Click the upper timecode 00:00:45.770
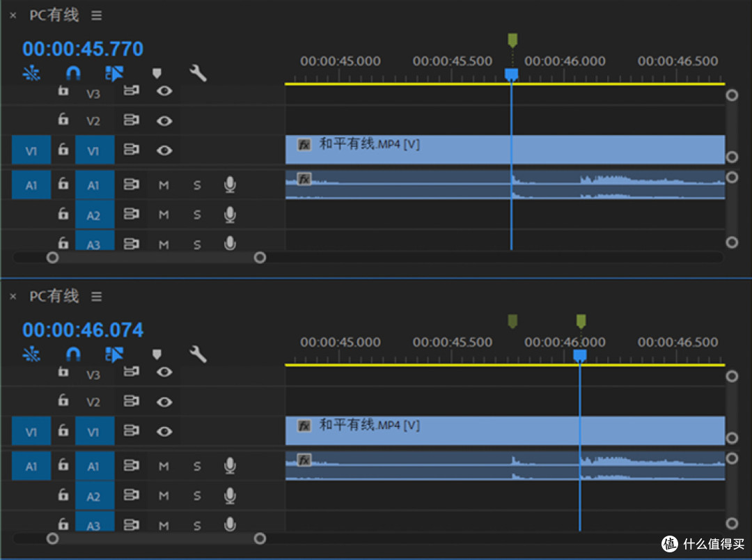The height and width of the screenshot is (560, 752). (83, 49)
